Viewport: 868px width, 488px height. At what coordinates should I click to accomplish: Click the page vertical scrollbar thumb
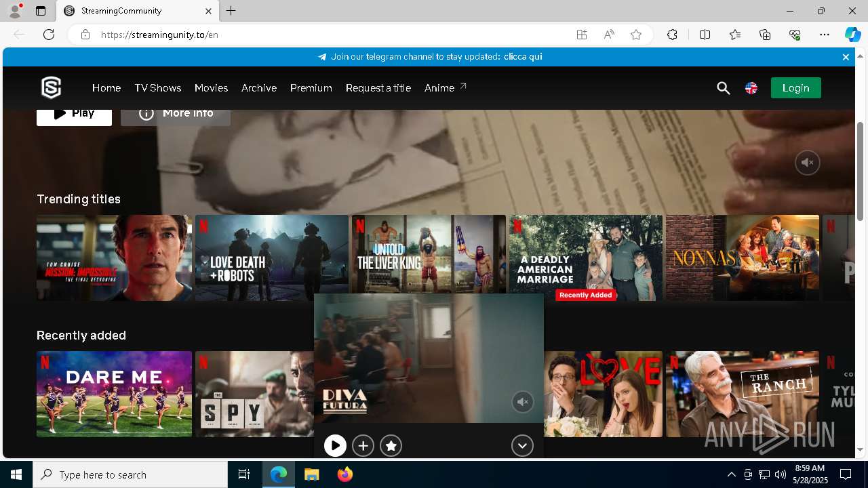(860, 171)
